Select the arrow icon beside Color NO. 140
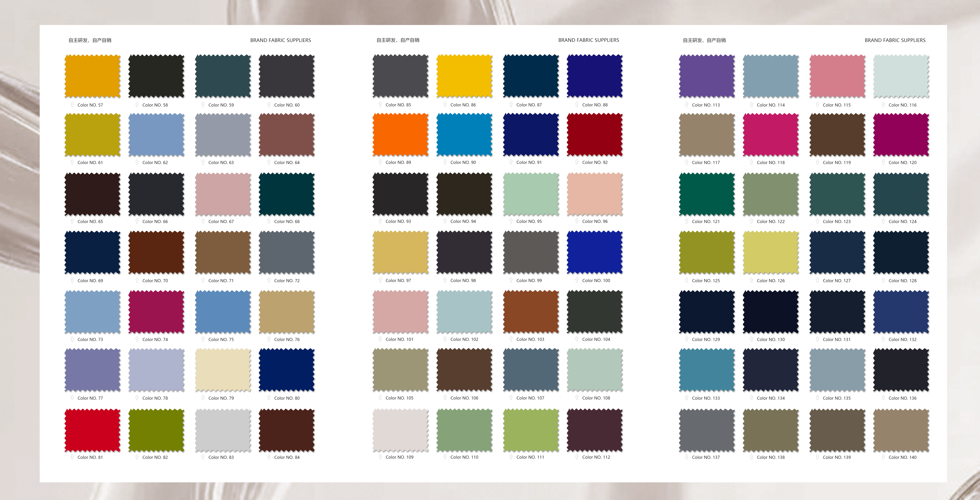 pyautogui.click(x=883, y=457)
